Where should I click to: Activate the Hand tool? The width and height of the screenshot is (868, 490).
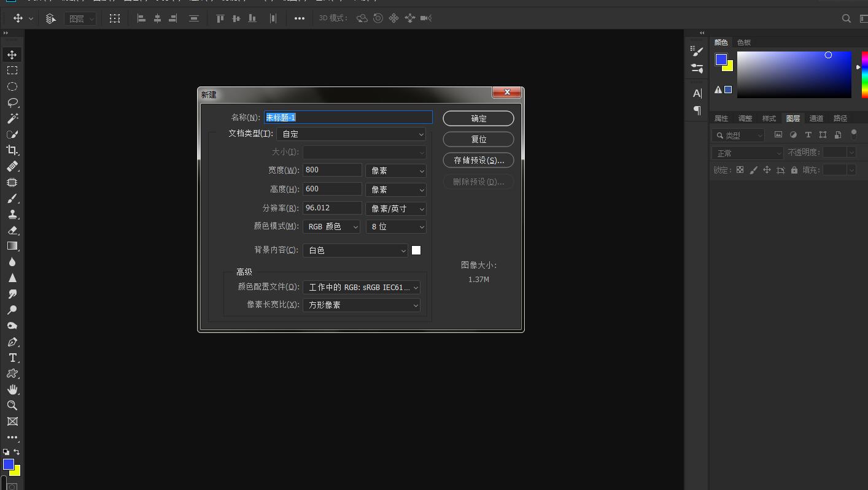(12, 389)
